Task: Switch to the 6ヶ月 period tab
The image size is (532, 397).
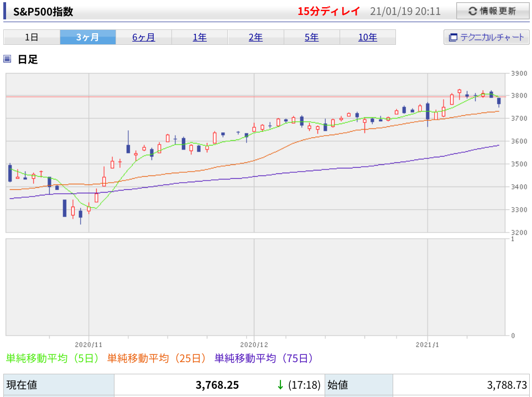Action: point(144,37)
